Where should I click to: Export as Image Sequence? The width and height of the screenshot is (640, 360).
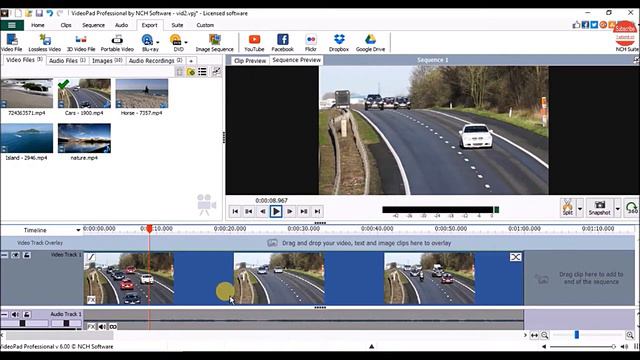[x=214, y=42]
